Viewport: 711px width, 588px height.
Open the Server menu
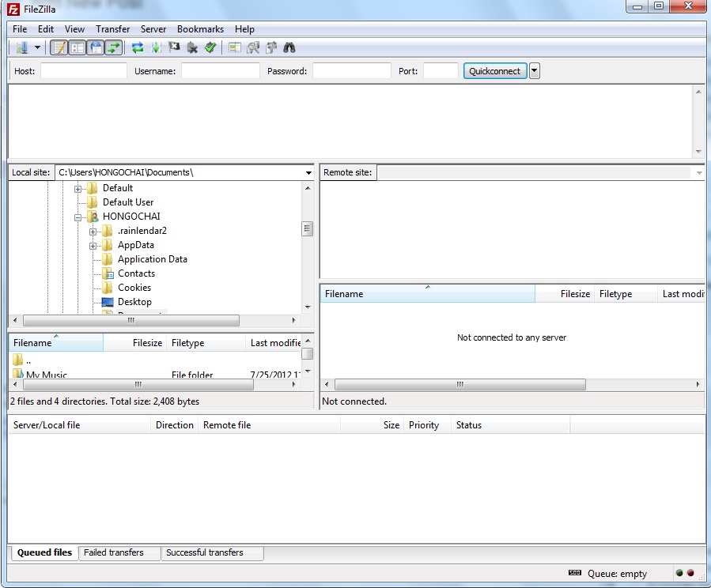[153, 29]
